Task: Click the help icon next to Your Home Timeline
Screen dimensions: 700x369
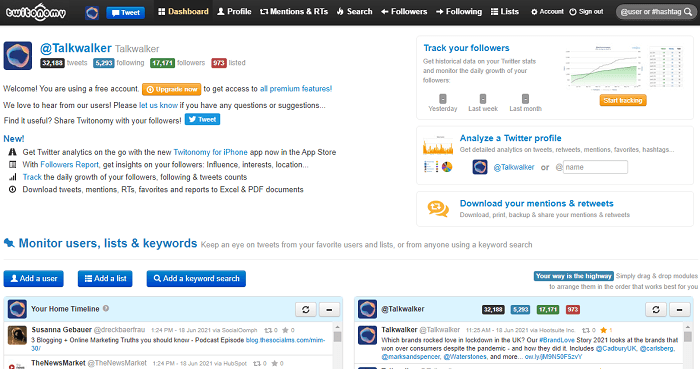Action: [106, 308]
